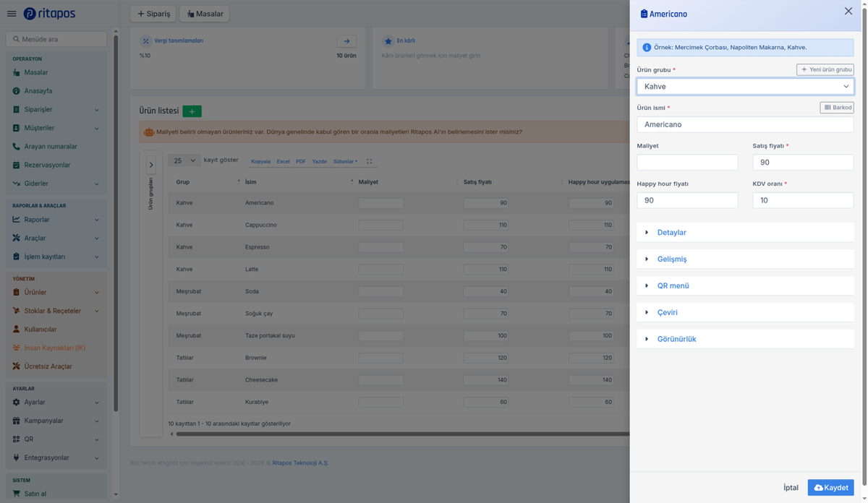Click the green add product plus icon
Screen dimensions: 868x503
(192, 111)
